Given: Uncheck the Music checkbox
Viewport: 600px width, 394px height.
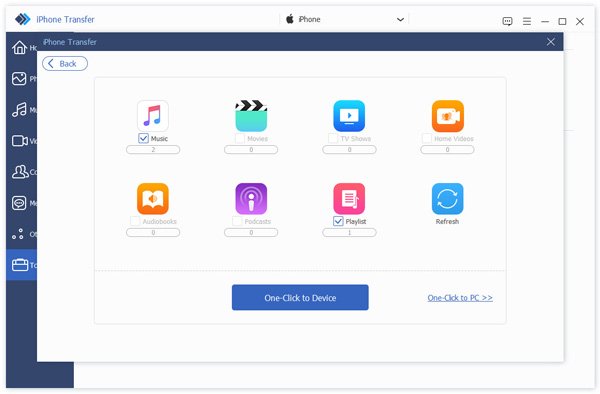Looking at the screenshot, I should (x=143, y=138).
